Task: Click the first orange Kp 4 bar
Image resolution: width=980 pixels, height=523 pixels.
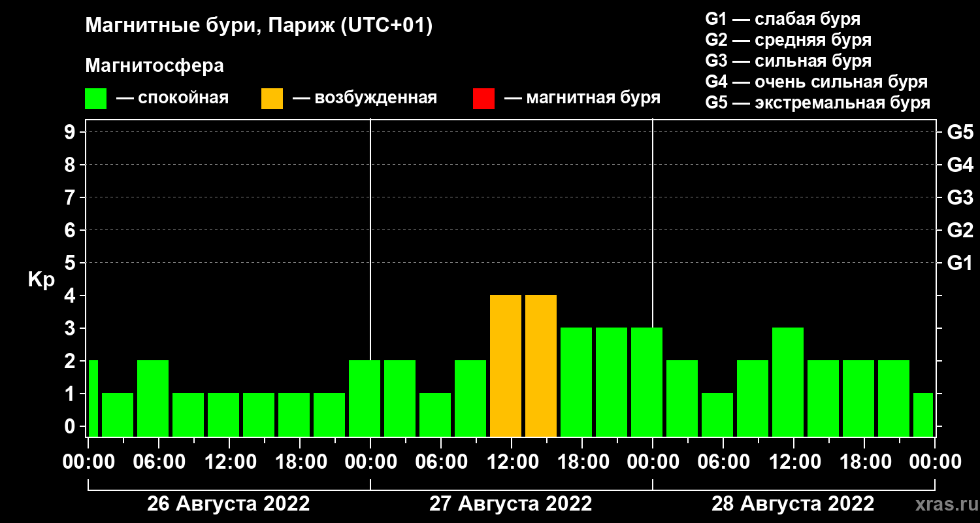Action: click(506, 365)
